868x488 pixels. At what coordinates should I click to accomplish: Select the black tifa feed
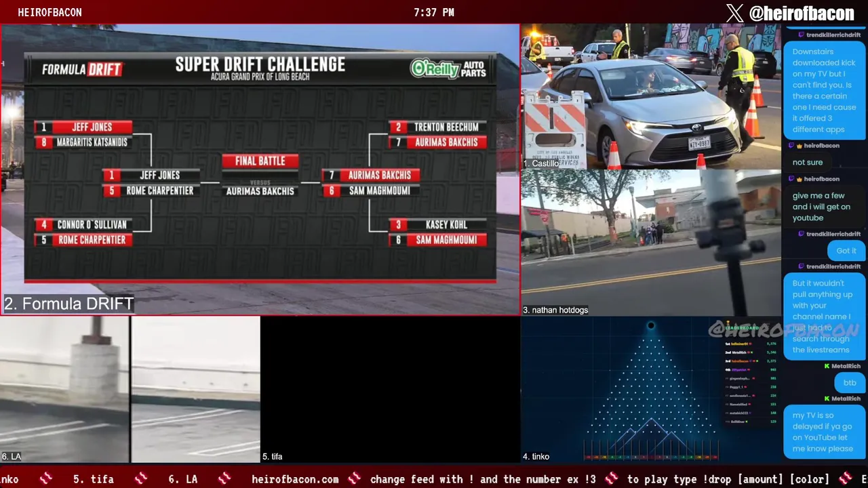pyautogui.click(x=390, y=390)
